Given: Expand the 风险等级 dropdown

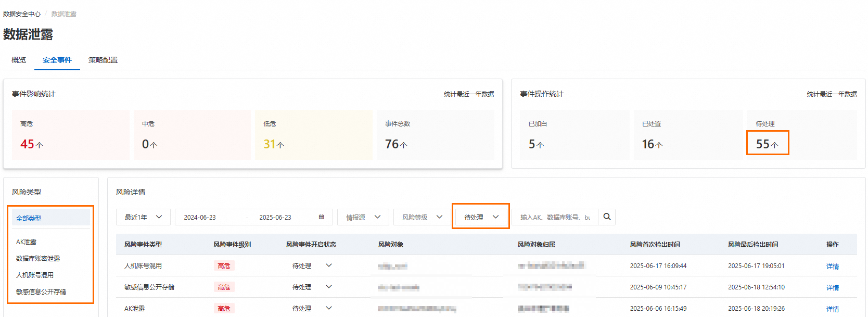Looking at the screenshot, I should [422, 217].
